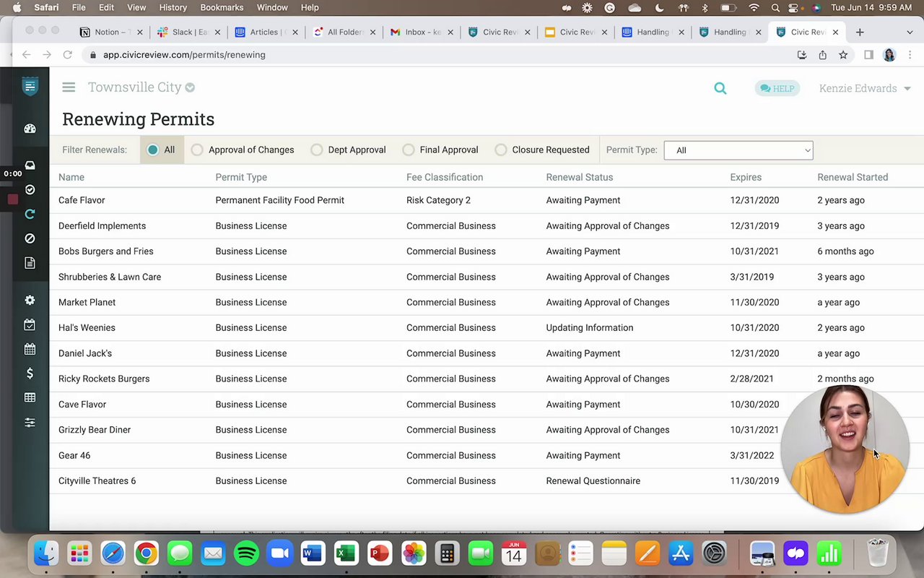Screen dimensions: 924x578
Task: Open the dollar sign fees icon
Action: tap(30, 374)
